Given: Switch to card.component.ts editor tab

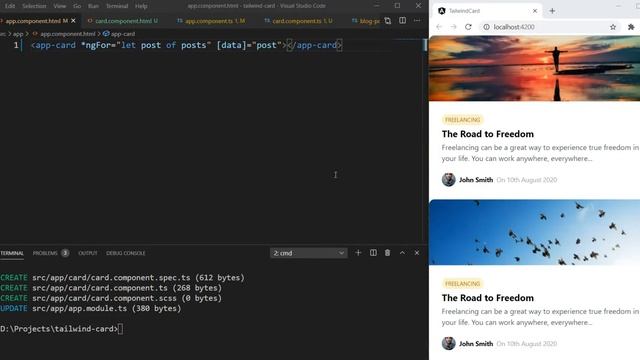Looking at the screenshot, I should 302,21.
